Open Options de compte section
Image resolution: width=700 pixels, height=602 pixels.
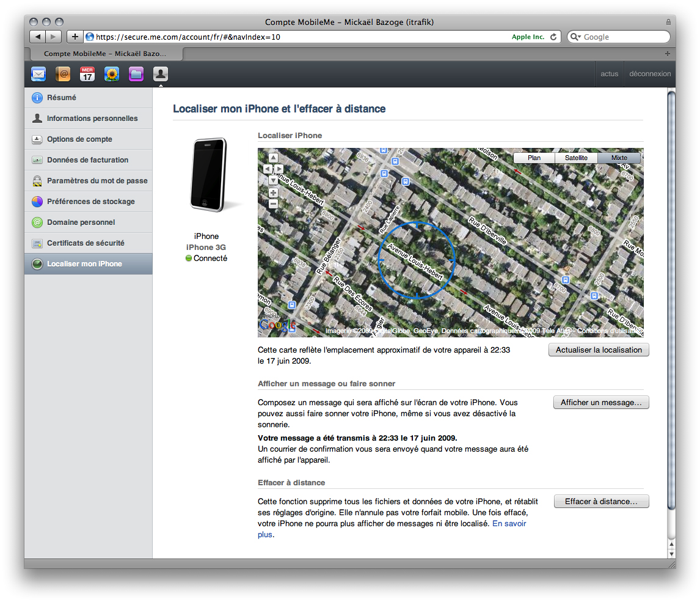(x=89, y=139)
